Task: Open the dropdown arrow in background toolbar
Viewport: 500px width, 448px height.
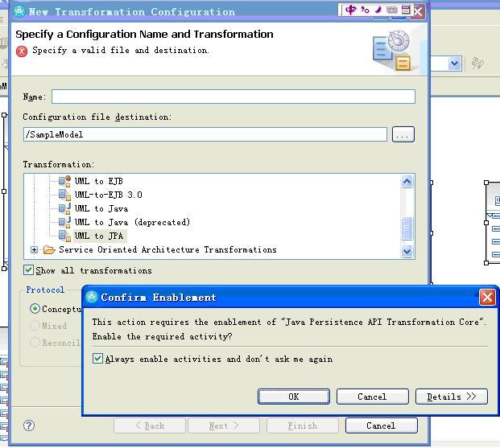Action: tap(454, 64)
